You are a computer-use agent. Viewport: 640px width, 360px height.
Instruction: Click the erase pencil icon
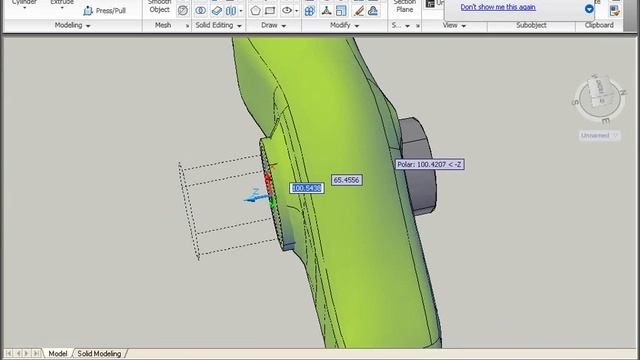[x=358, y=11]
